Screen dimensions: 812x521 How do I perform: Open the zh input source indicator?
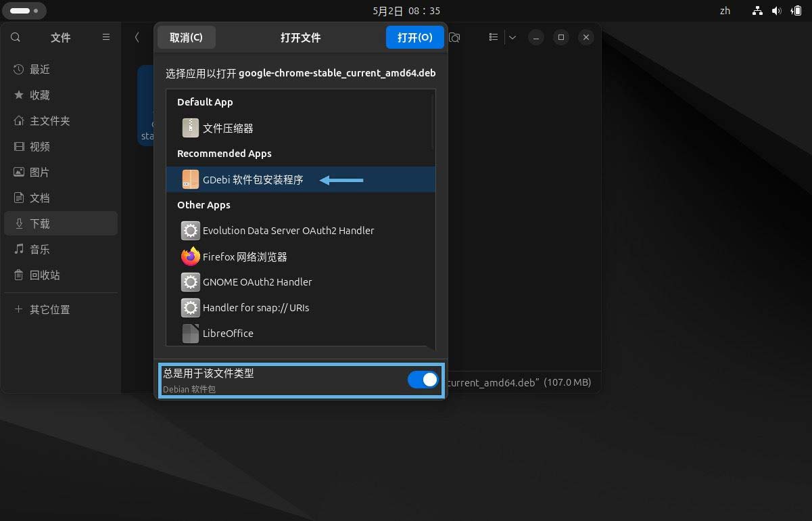725,10
